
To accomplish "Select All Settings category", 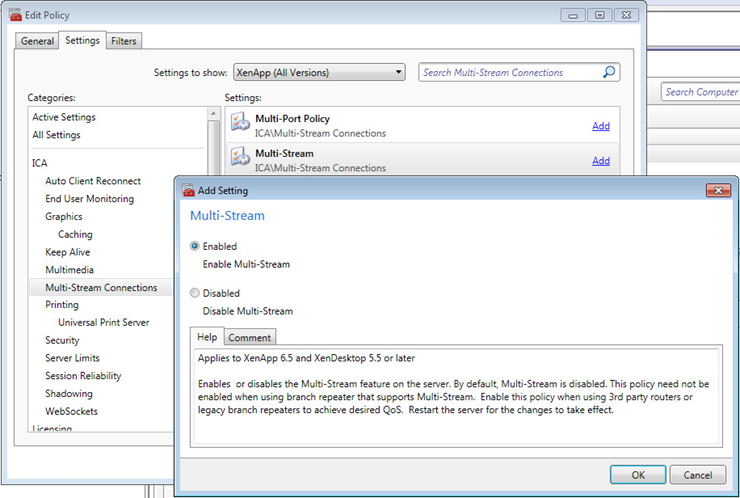I will point(56,135).
